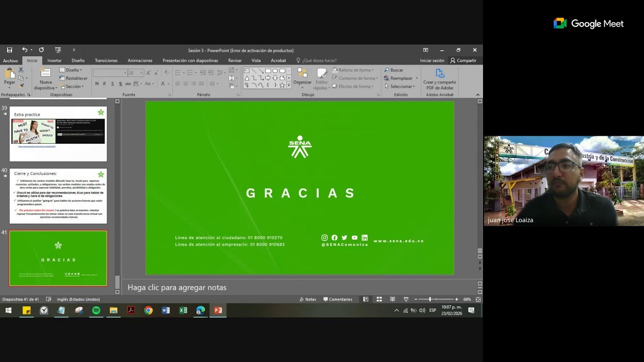
Task: Start slideshow from the status bar
Action: click(406, 299)
